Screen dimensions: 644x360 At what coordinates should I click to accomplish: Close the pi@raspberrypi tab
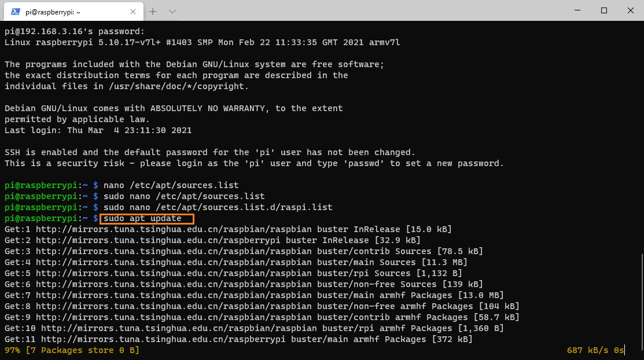(x=134, y=11)
